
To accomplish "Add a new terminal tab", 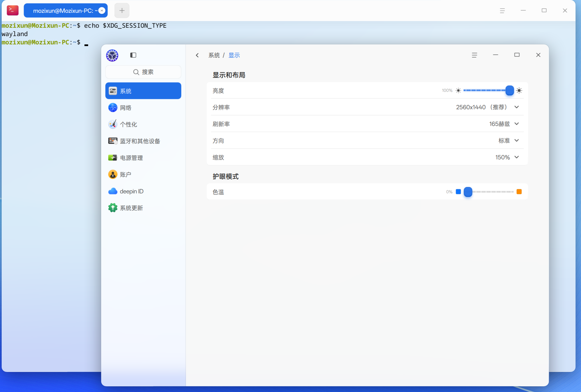I will [x=122, y=11].
